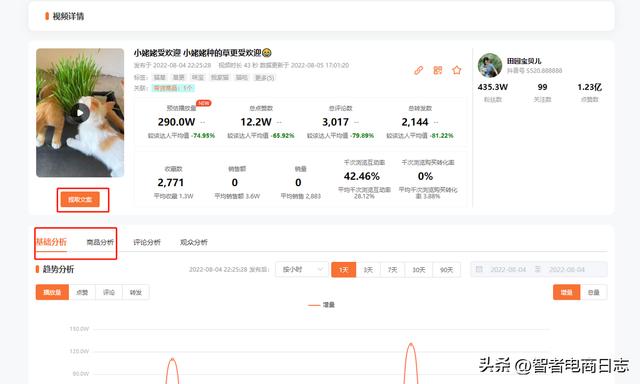Toggle the 增量 legend line marker
The height and width of the screenshot is (384, 640).
click(x=314, y=305)
